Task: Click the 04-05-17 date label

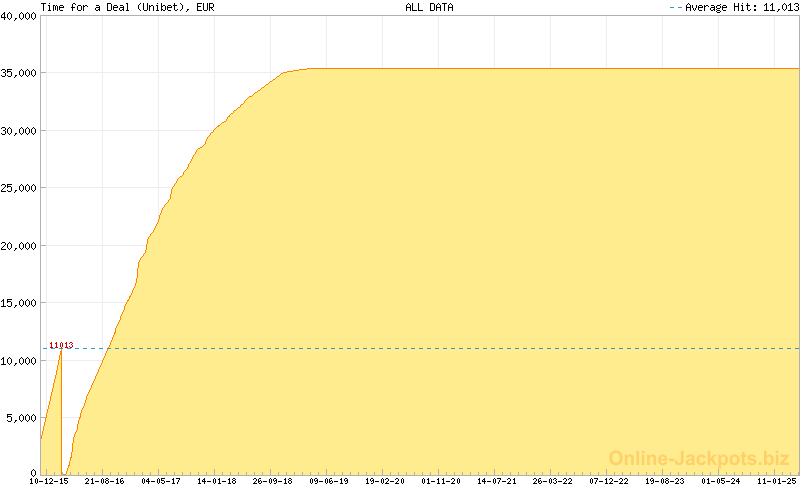Action: coord(161,481)
